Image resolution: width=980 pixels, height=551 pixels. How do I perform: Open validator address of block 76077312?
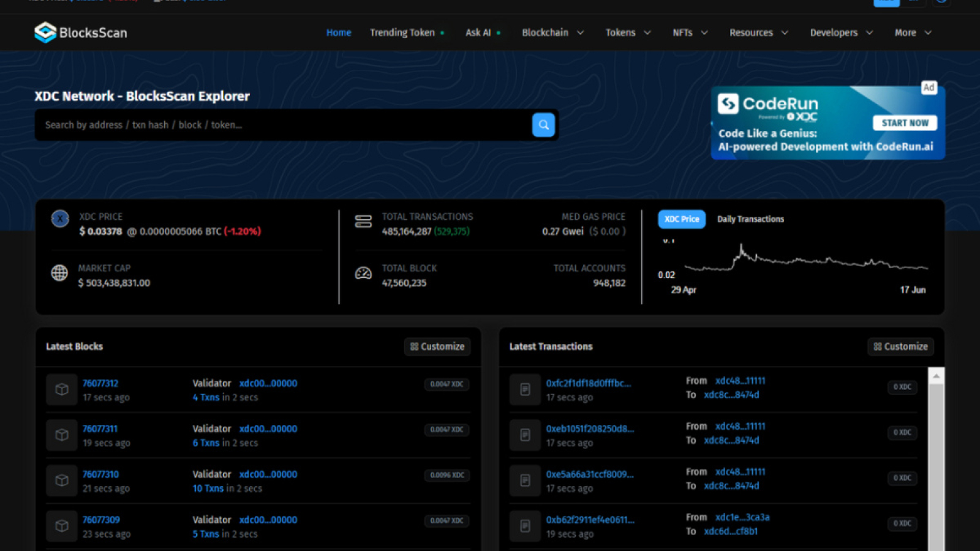(268, 383)
